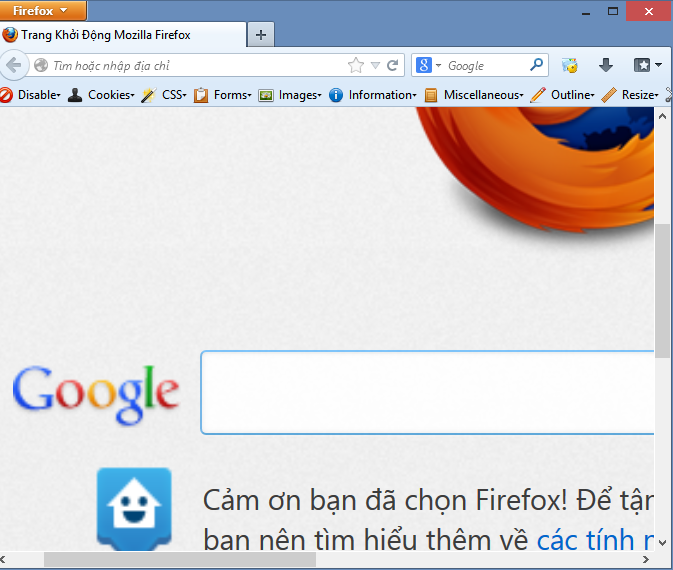Click the Google logo on the page
The width and height of the screenshot is (673, 570).
pos(96,395)
